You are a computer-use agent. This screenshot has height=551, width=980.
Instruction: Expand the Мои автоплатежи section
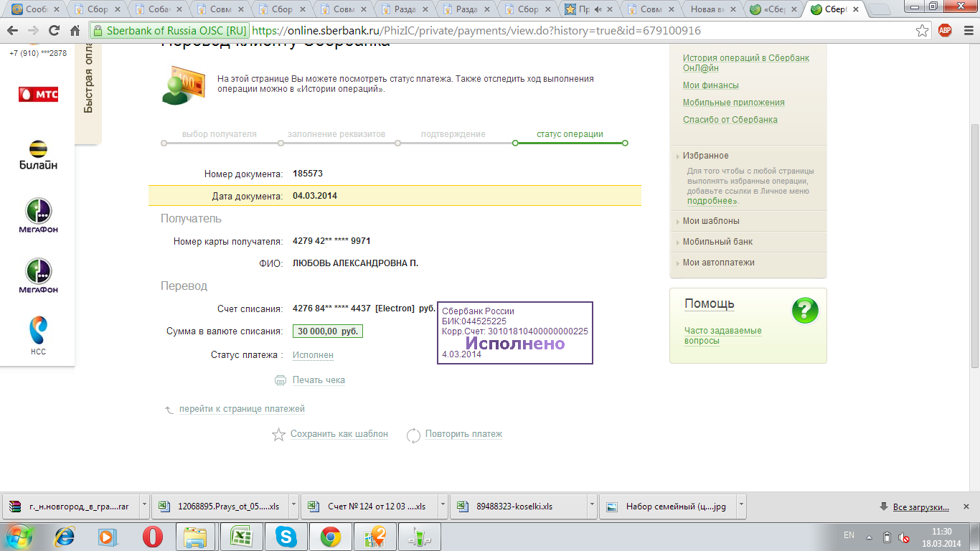click(x=718, y=263)
